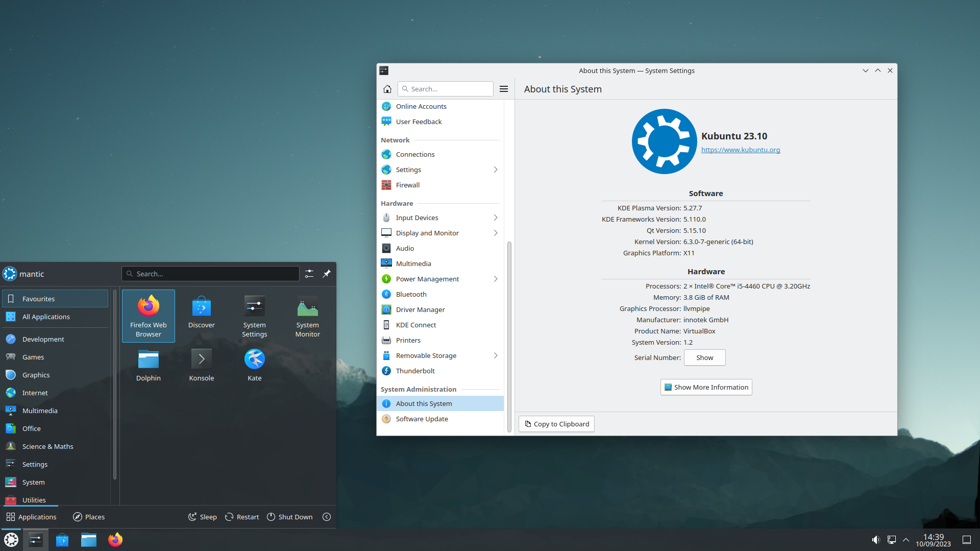Image resolution: width=980 pixels, height=551 pixels.
Task: Switch to the Places tab
Action: [x=89, y=517]
